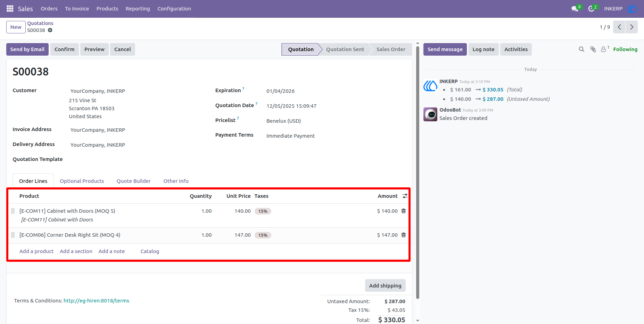
Task: Delete the Cabinet with Doors order line
Action: tap(404, 211)
